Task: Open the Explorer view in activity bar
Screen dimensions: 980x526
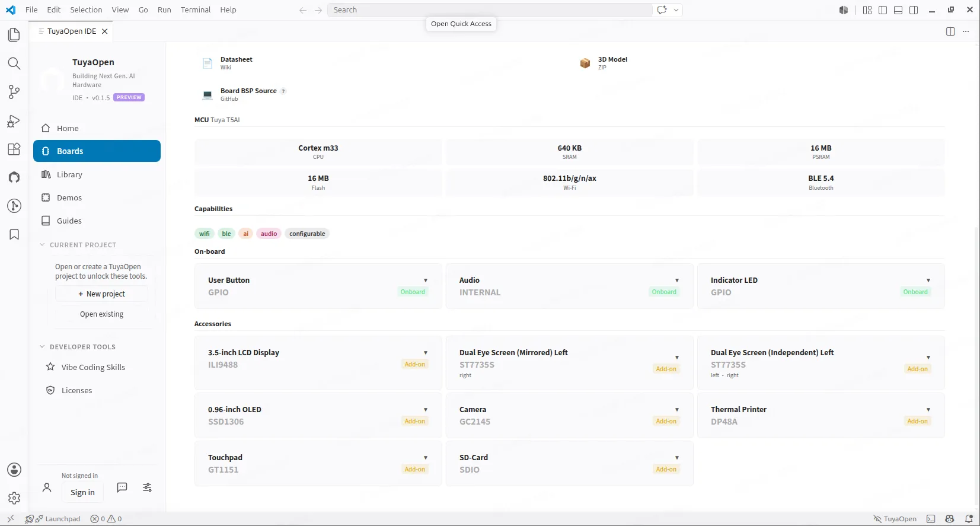Action: click(14, 35)
